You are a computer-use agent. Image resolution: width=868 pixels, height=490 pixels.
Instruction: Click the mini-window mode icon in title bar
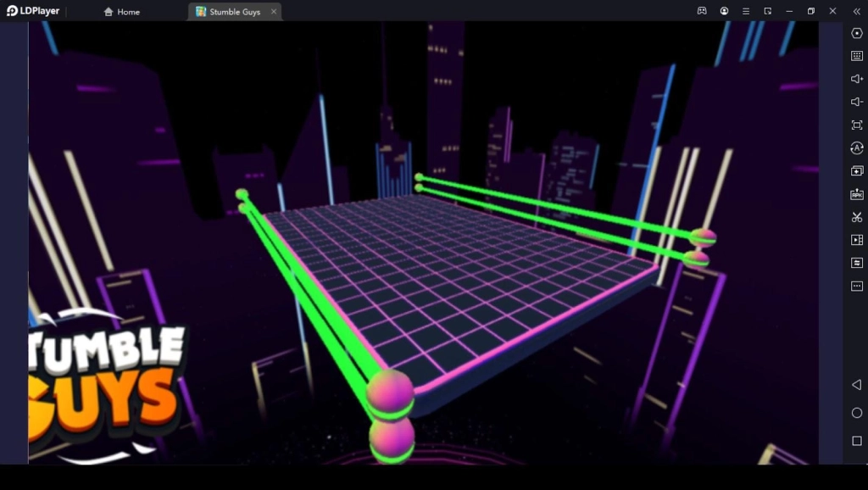pyautogui.click(x=767, y=11)
